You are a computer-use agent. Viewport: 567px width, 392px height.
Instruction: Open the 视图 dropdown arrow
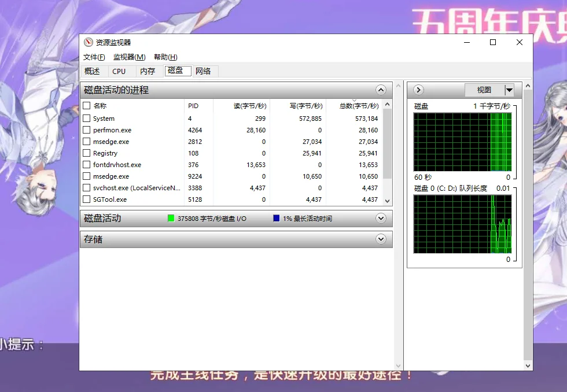pos(509,90)
